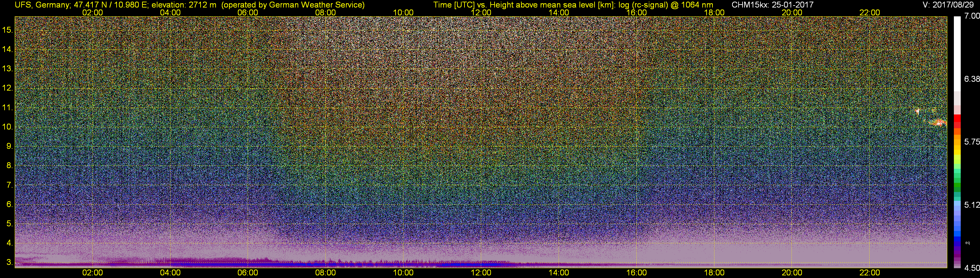Click the upper time axis label 02:00
The width and height of the screenshot is (980, 278).
[92, 12]
